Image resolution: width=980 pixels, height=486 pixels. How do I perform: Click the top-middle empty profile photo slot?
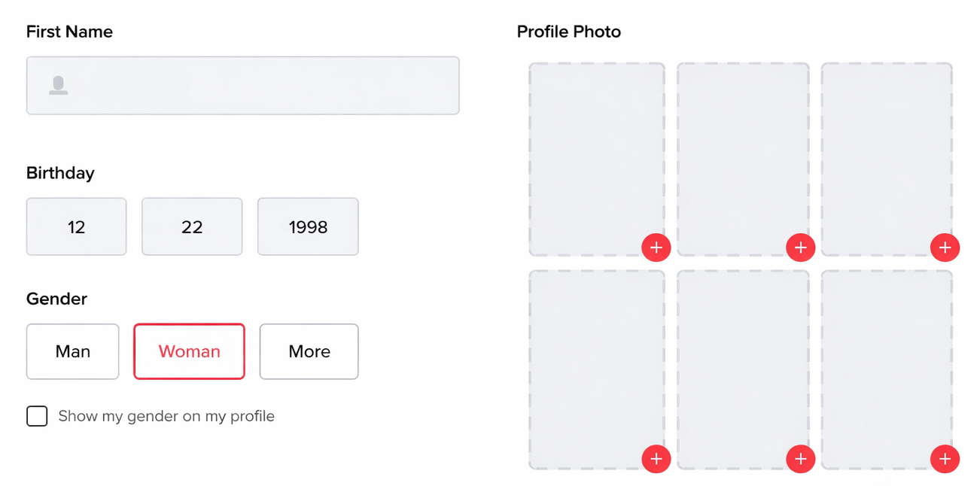tap(743, 150)
